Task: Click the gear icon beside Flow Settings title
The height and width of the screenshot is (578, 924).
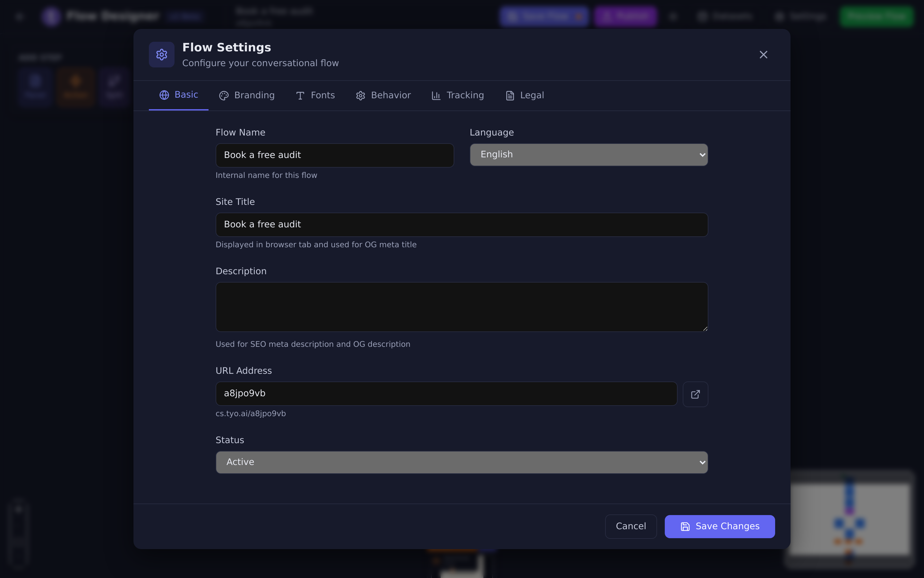Action: pyautogui.click(x=161, y=55)
